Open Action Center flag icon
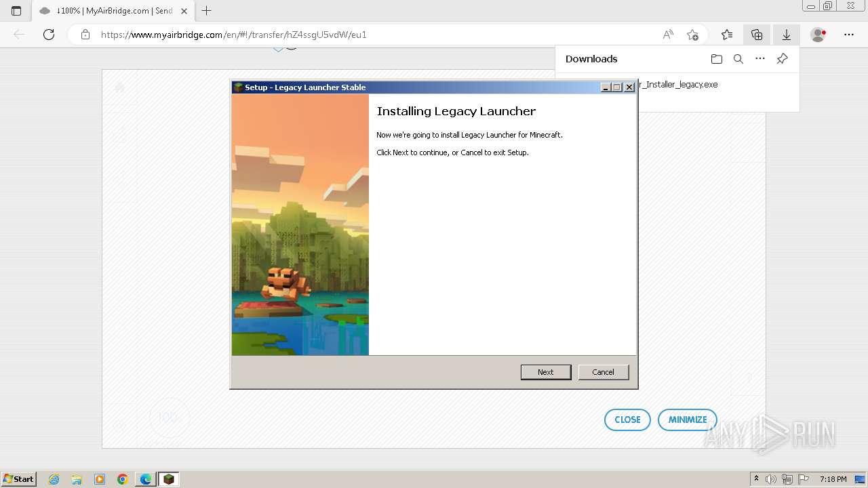Viewport: 868px width, 488px height. tap(803, 479)
